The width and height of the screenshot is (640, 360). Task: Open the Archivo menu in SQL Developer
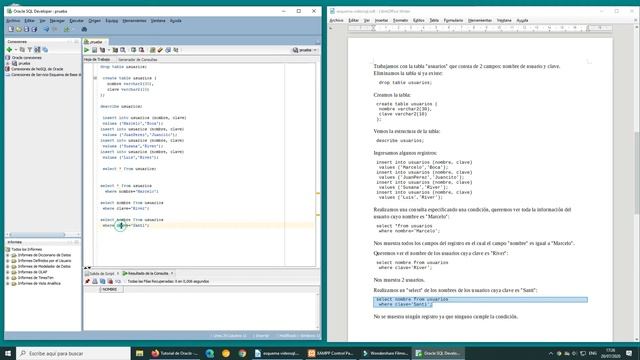point(13,20)
